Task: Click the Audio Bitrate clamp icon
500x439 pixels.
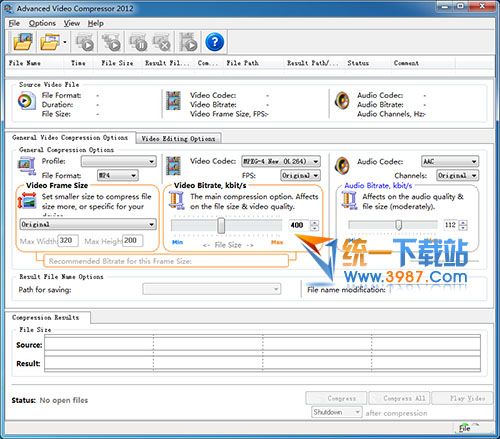Action: point(349,200)
